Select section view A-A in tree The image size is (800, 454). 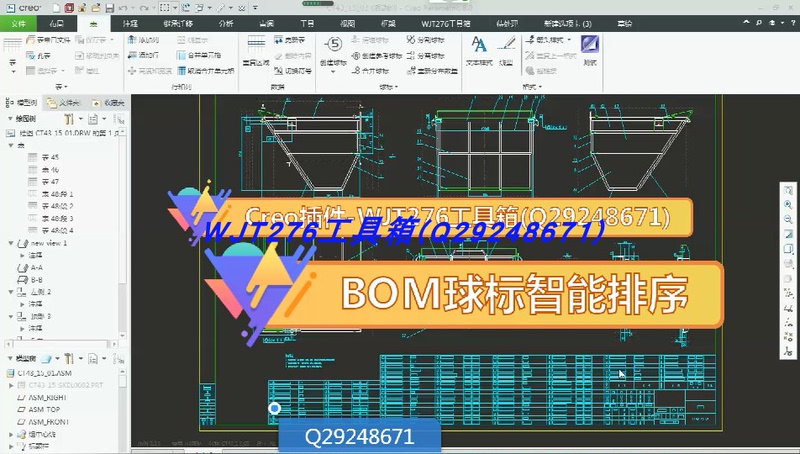tap(30, 267)
